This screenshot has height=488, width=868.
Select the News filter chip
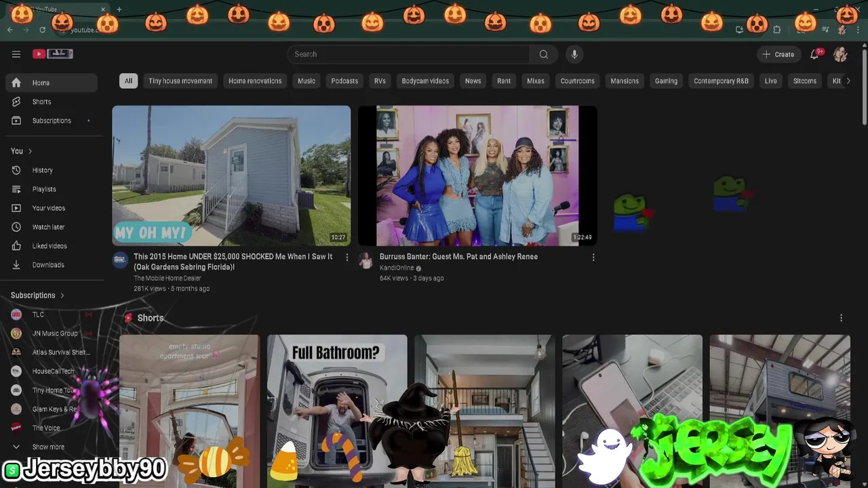[473, 81]
